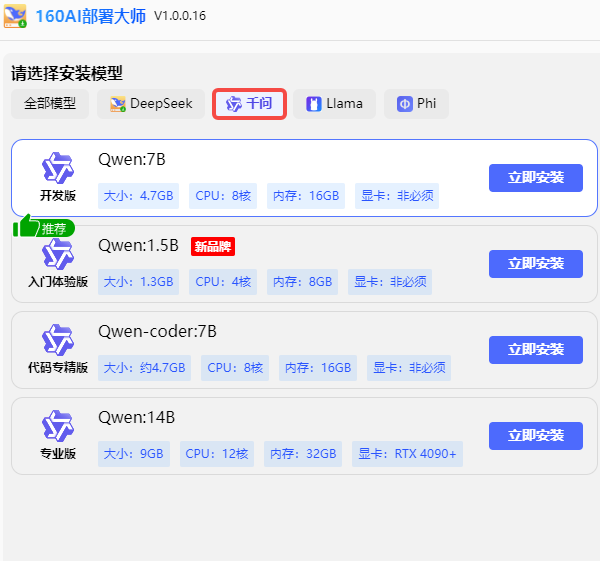
Task: Click the Qwen:14B model name
Action: pos(137,417)
